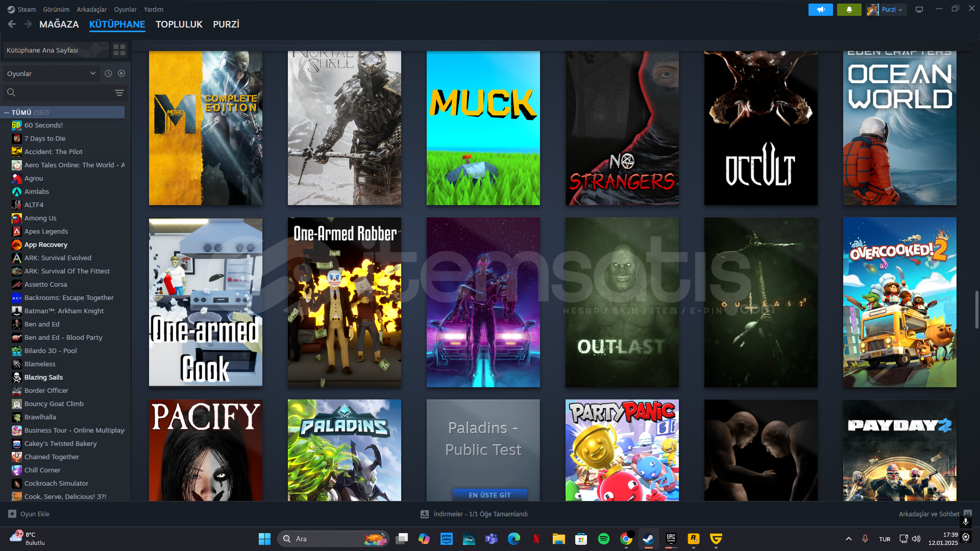
Task: Open advanced filter options icon
Action: click(x=119, y=92)
